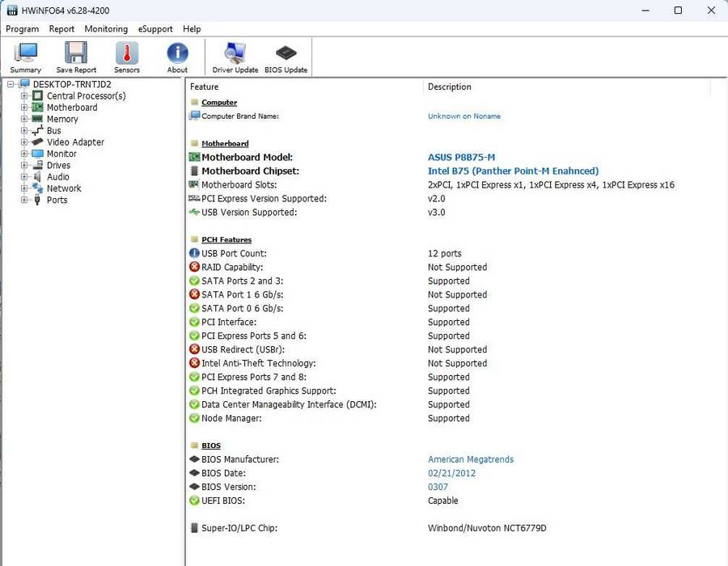Open the Help menu
This screenshot has width=728, height=566.
[x=192, y=29]
